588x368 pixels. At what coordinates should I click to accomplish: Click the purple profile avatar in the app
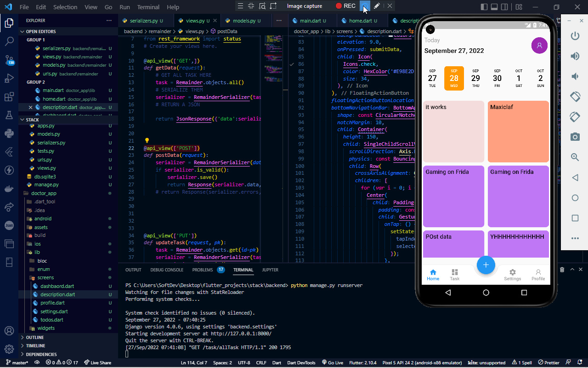tap(539, 46)
